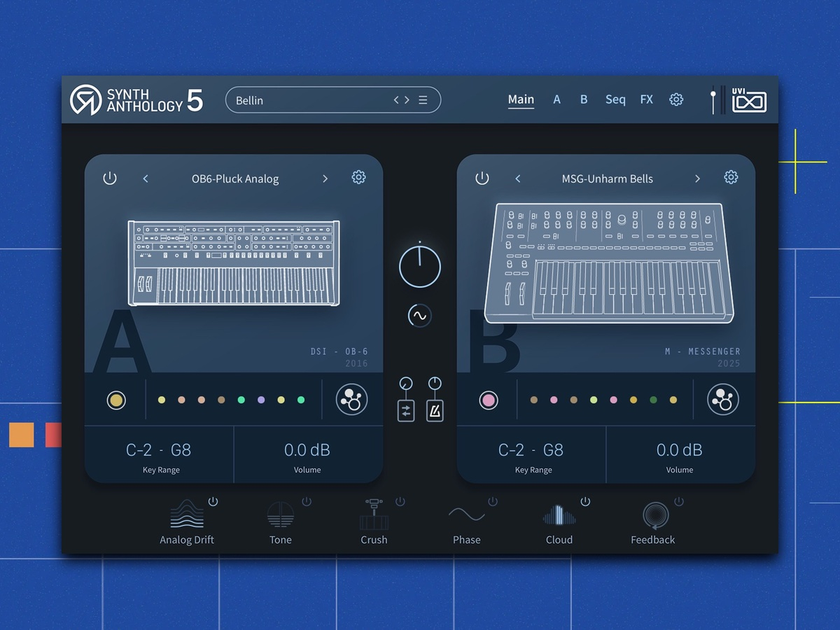Toggle Tone power button
This screenshot has width=840, height=630.
[x=307, y=501]
